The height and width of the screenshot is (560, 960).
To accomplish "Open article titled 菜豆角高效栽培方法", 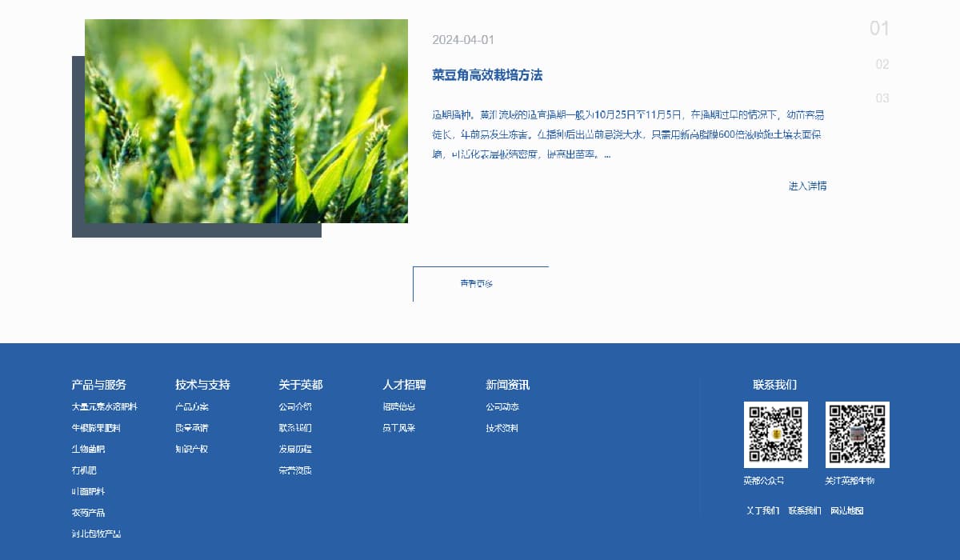I will coord(487,75).
